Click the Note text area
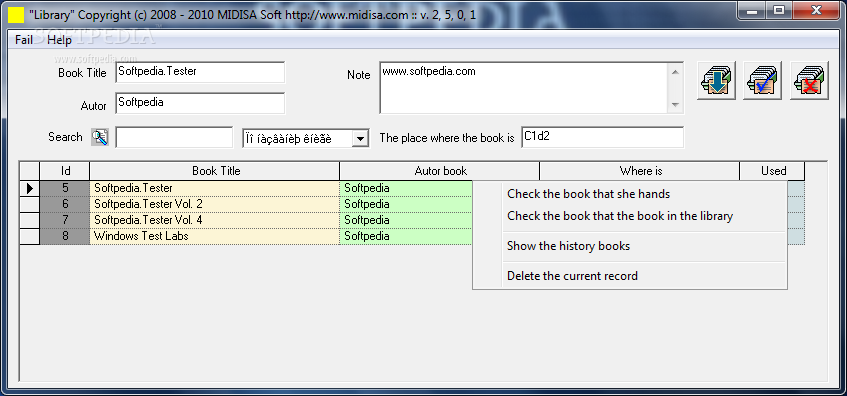 [524, 88]
